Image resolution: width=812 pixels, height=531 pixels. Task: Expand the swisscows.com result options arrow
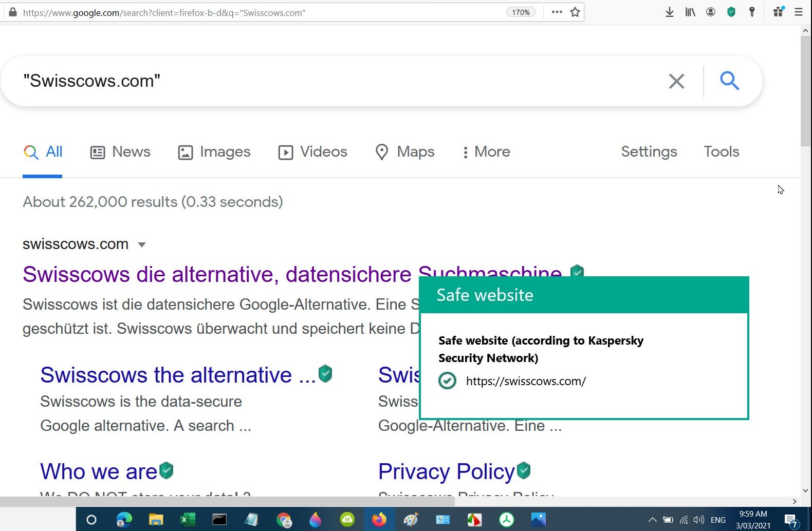point(142,245)
